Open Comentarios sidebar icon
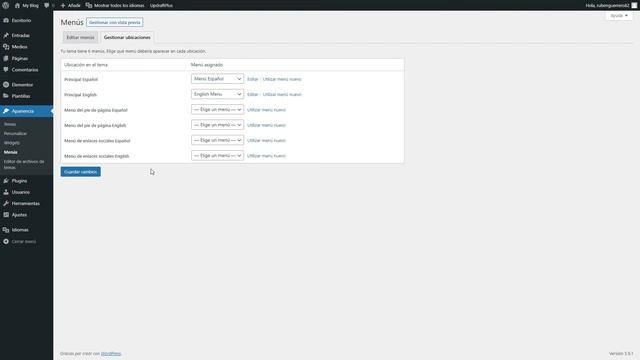Viewport: 640px width, 360px height. 6,70
